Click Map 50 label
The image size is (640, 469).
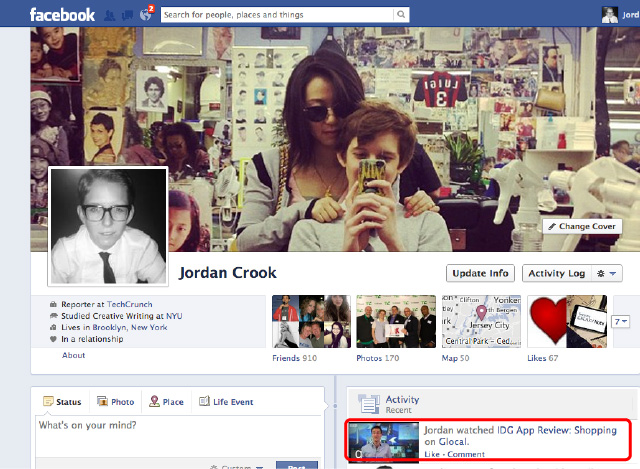click(x=456, y=358)
